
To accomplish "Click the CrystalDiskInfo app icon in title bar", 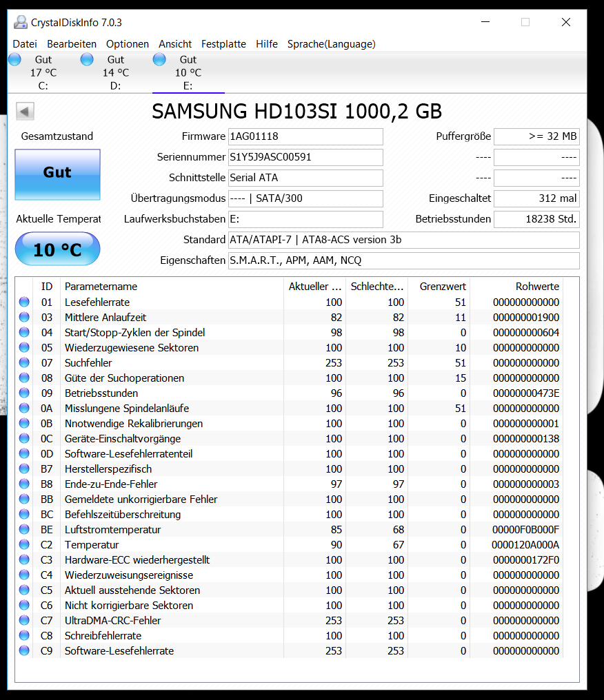I will (x=21, y=22).
